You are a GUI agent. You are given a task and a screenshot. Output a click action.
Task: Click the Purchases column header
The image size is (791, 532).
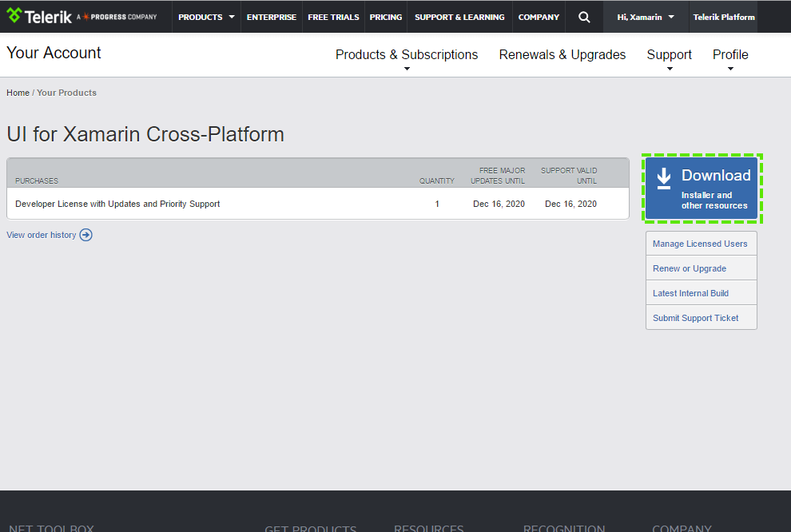tap(36, 181)
